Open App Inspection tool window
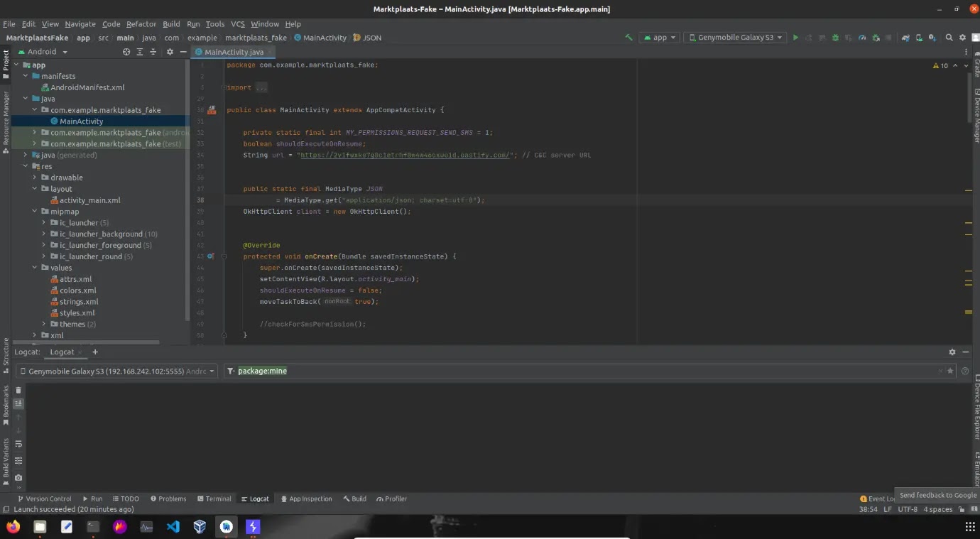Screen dimensions: 980x539 pos(307,499)
